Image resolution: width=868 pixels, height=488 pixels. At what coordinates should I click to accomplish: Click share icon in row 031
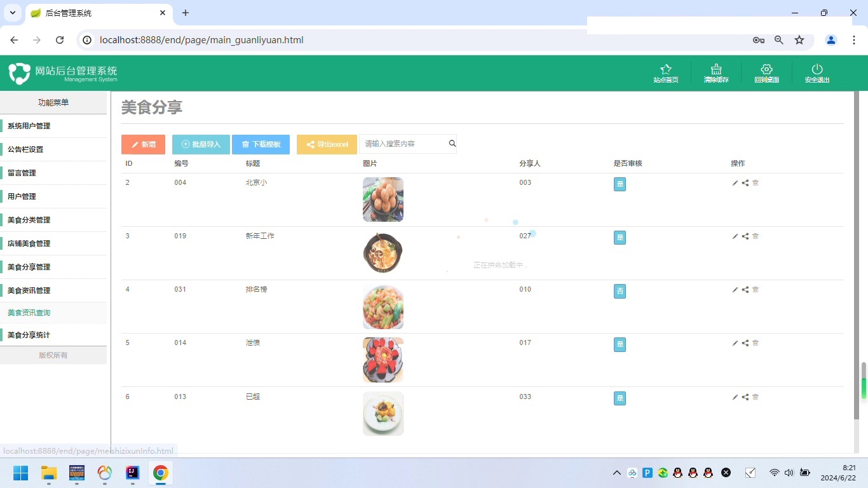[x=745, y=290]
